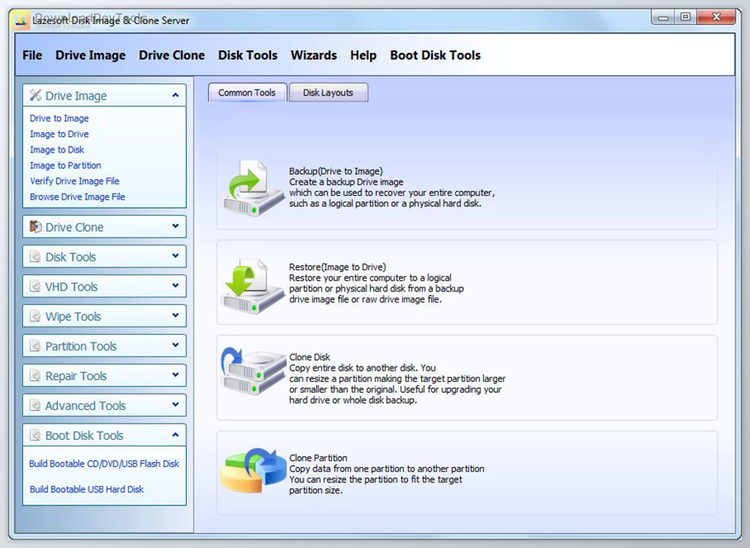750x548 pixels.
Task: Open the Wizards menu
Action: tap(313, 55)
